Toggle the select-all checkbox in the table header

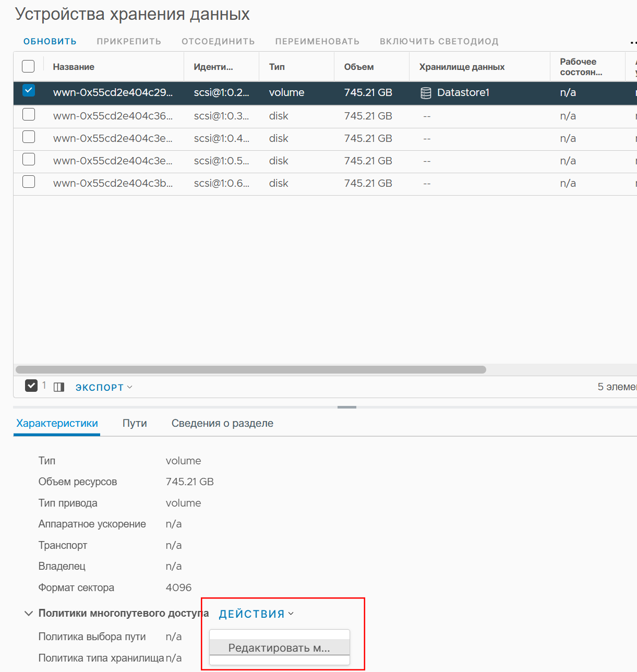[x=28, y=66]
